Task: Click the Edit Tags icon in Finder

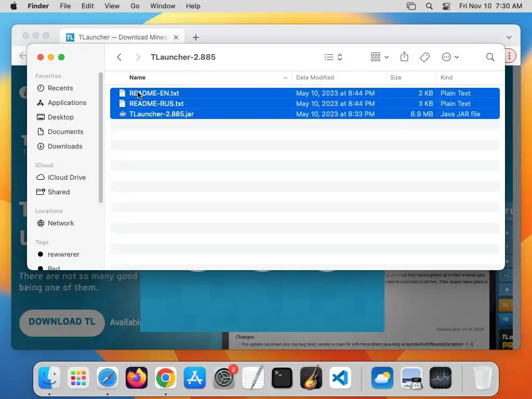Action: coord(424,57)
